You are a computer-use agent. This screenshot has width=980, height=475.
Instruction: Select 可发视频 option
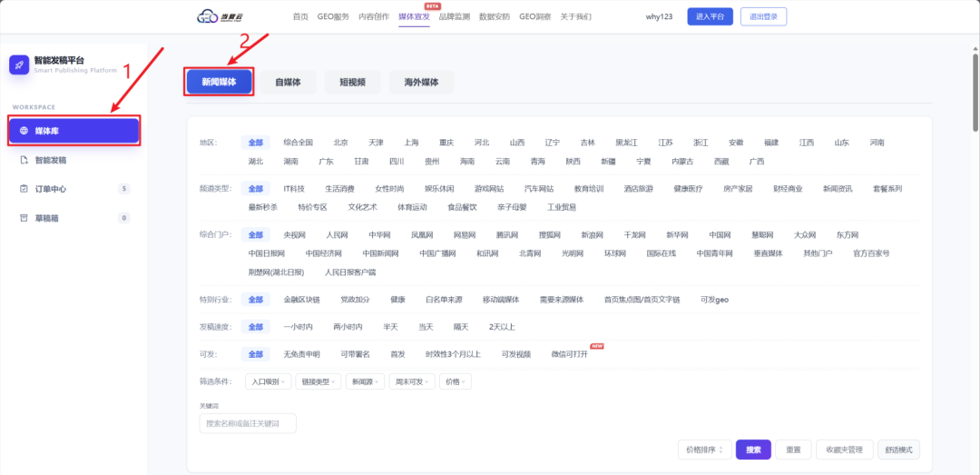point(516,354)
